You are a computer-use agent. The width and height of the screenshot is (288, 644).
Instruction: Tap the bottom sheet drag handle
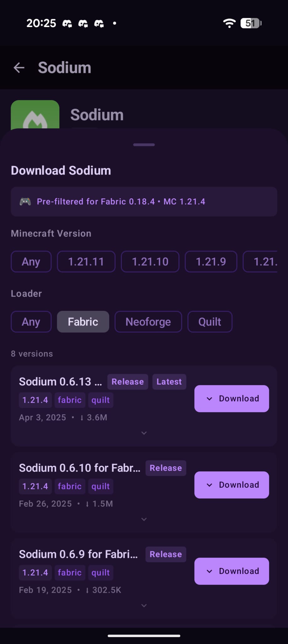[x=144, y=145]
